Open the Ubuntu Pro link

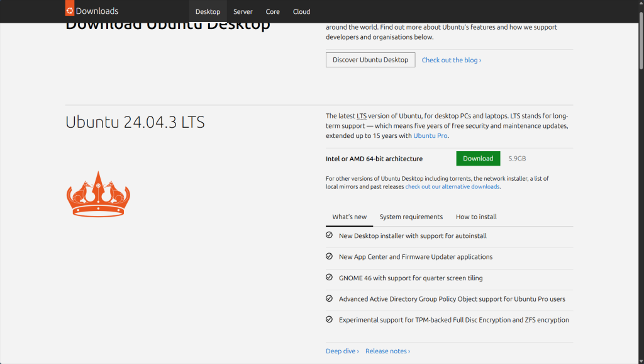pos(430,136)
